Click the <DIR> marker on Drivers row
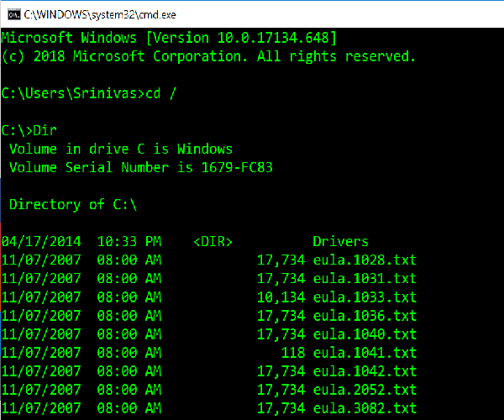504x420 pixels. click(x=213, y=242)
